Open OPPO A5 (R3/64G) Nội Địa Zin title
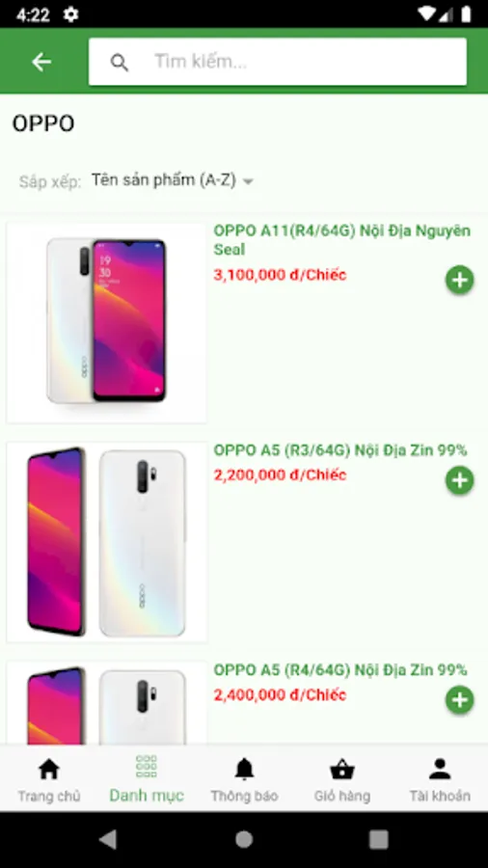 point(340,450)
